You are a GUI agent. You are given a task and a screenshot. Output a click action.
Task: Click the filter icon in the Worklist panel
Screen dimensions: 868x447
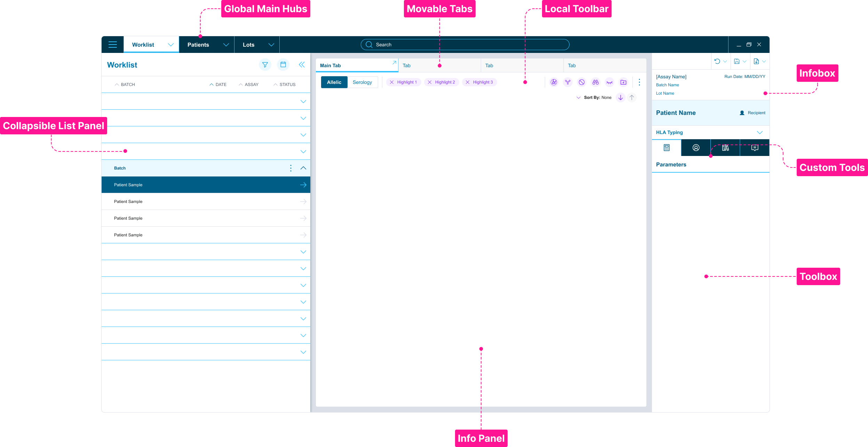coord(265,65)
